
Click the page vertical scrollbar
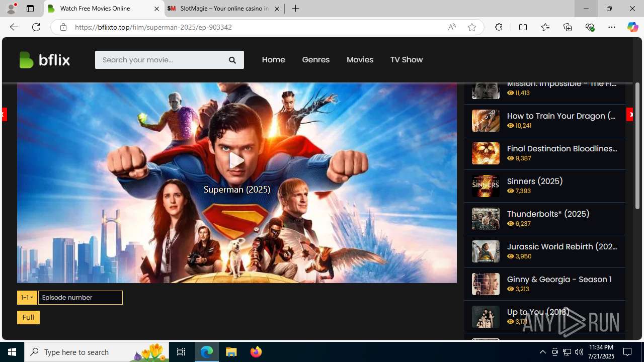click(x=637, y=146)
